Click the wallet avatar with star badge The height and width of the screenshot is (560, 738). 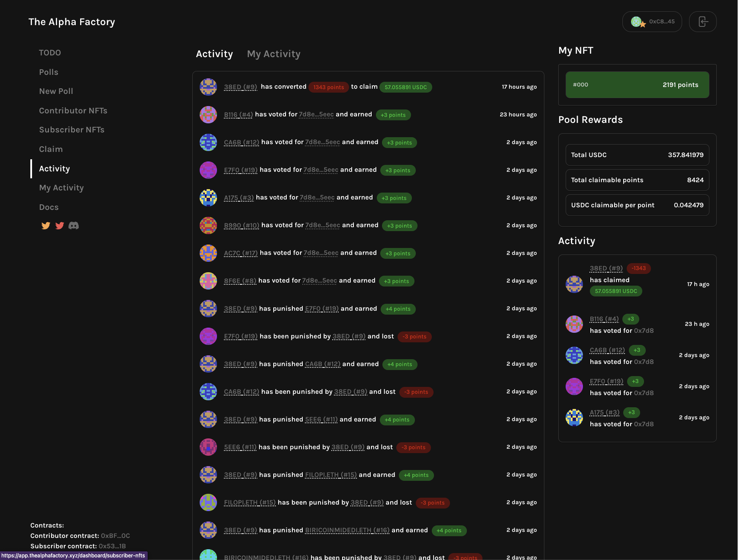[637, 22]
